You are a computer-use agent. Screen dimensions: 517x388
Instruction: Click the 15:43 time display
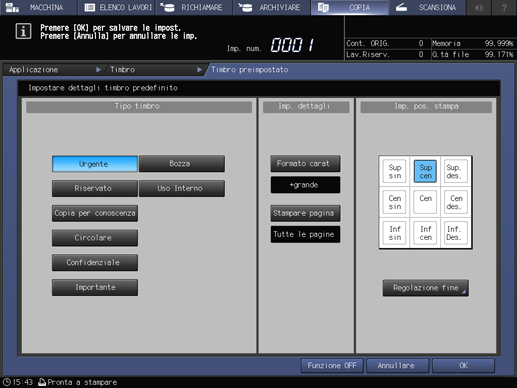click(x=23, y=382)
